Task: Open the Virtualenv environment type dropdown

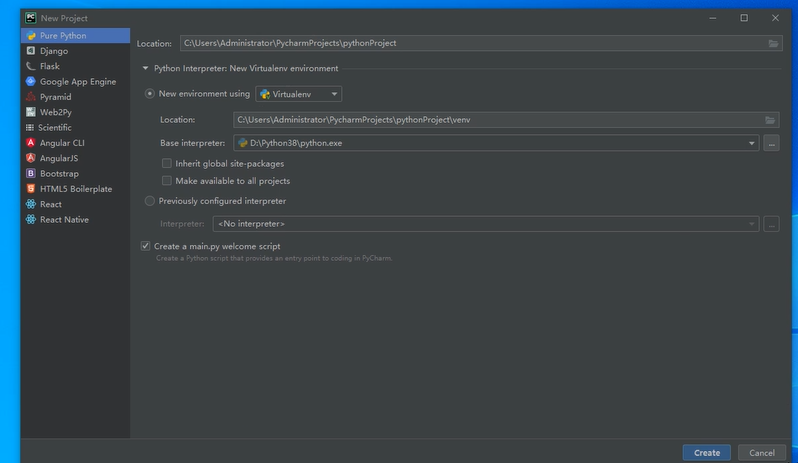Action: click(298, 94)
